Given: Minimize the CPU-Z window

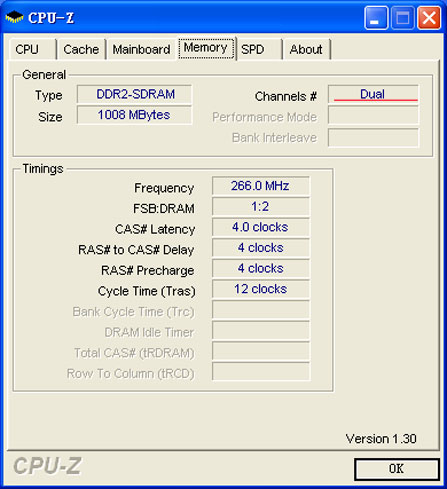Looking at the screenshot, I should [x=376, y=18].
